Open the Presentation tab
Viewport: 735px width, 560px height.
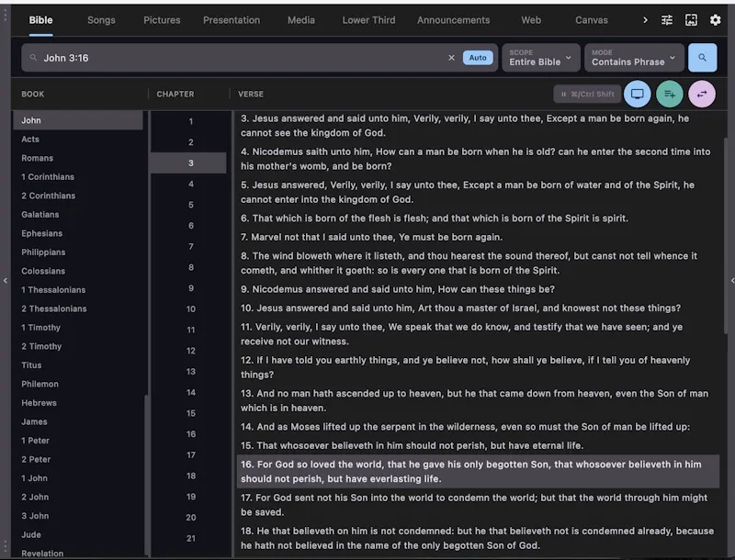(x=232, y=20)
